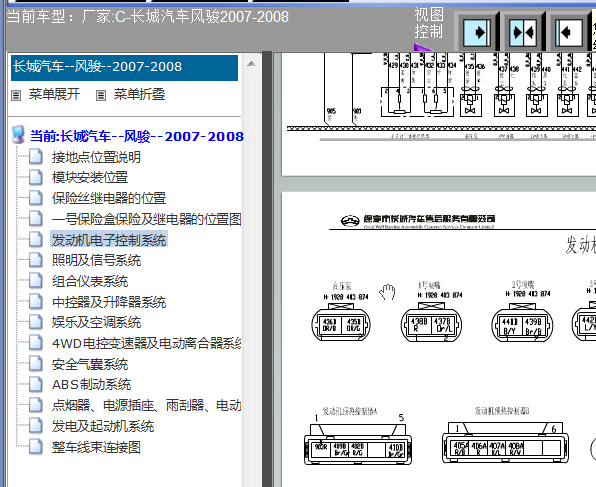This screenshot has width=596, height=487.
Task: Open 照明及信号系统 tree item
Action: [96, 260]
